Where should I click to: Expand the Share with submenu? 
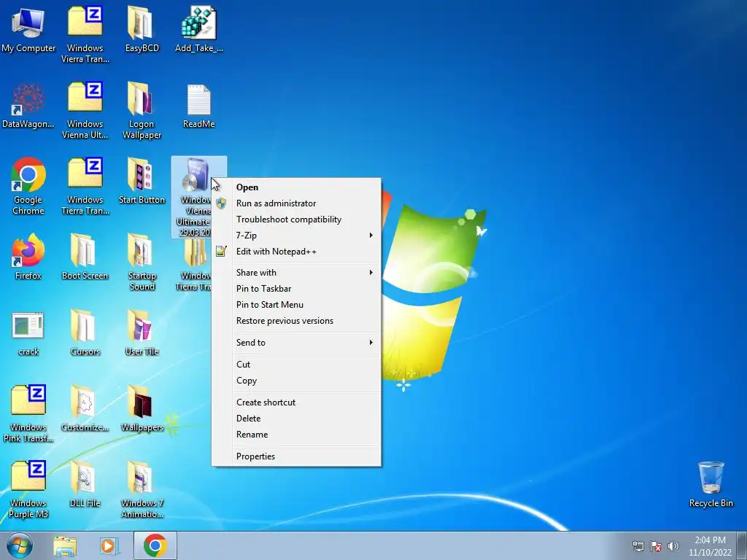pyautogui.click(x=296, y=273)
